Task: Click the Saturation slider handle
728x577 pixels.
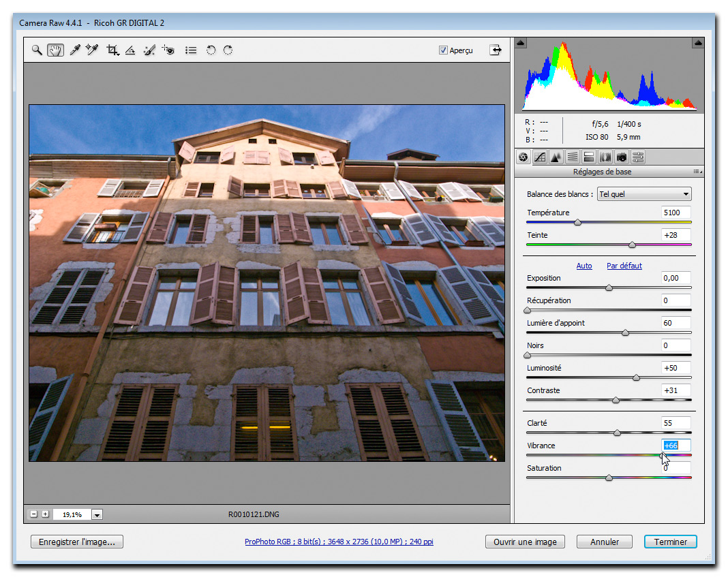Action: (x=609, y=478)
